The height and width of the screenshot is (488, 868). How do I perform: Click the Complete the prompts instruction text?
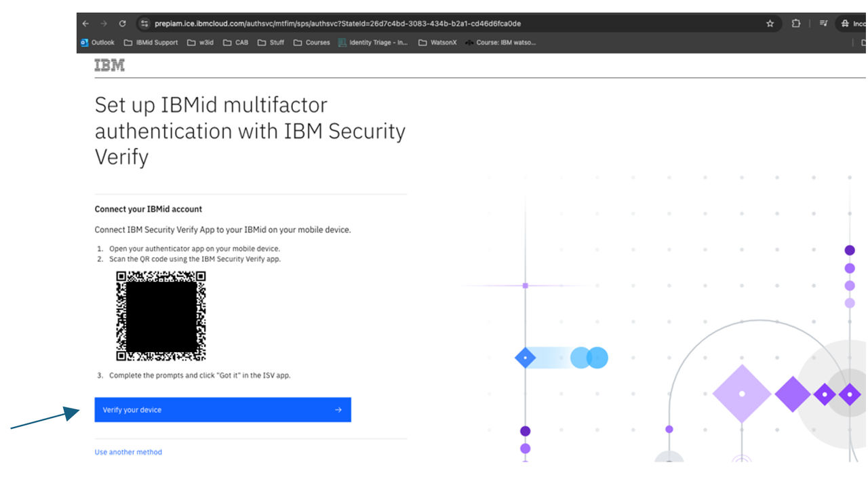[x=200, y=375]
